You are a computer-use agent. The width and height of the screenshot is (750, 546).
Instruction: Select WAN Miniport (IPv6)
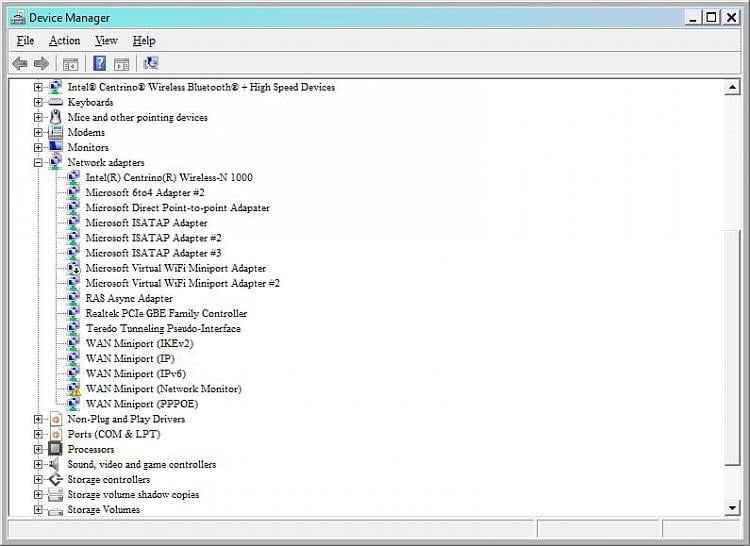pos(136,374)
